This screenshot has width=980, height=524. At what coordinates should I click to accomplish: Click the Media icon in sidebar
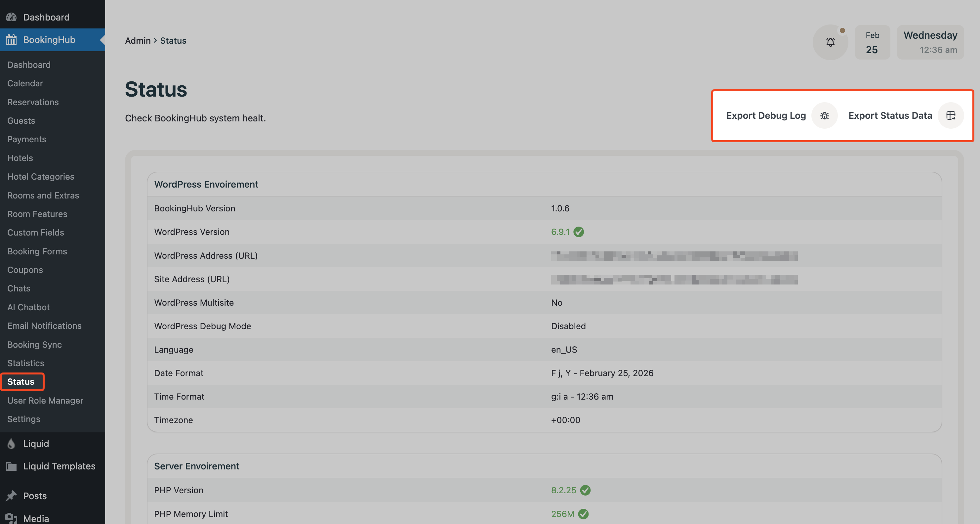tap(12, 518)
